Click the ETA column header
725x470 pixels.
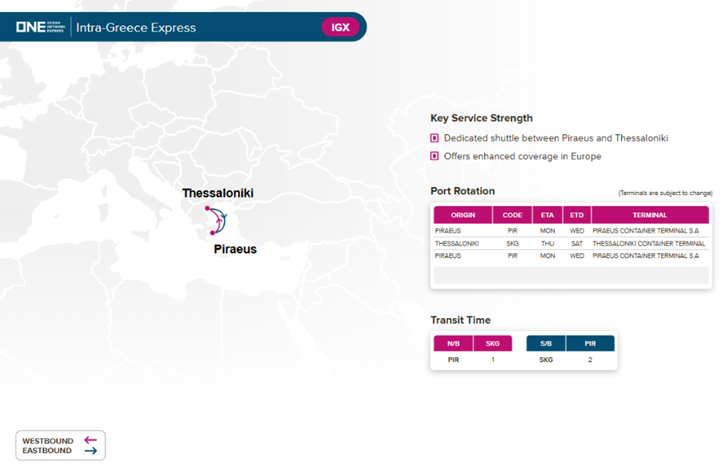tap(547, 215)
